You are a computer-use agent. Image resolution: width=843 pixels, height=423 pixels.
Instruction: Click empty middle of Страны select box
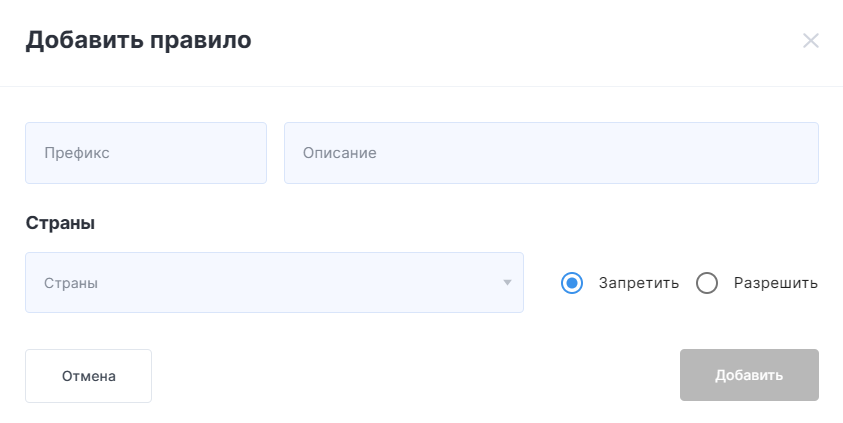[x=296, y=282]
